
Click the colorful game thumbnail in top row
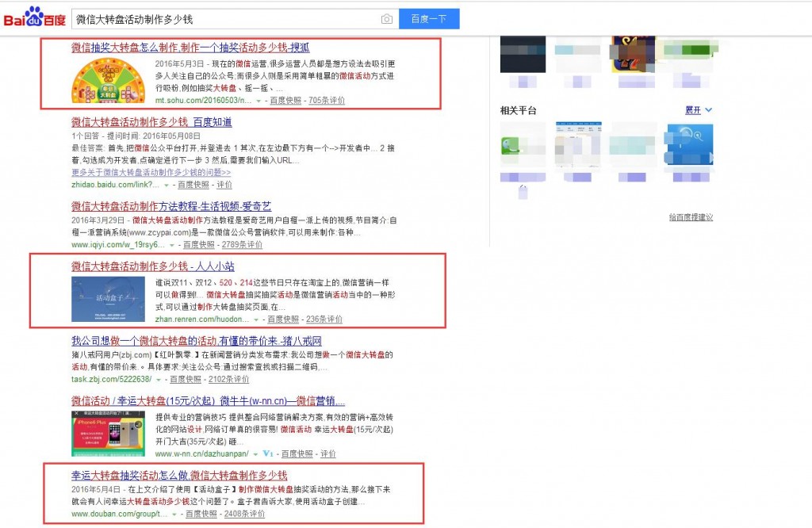[x=633, y=54]
